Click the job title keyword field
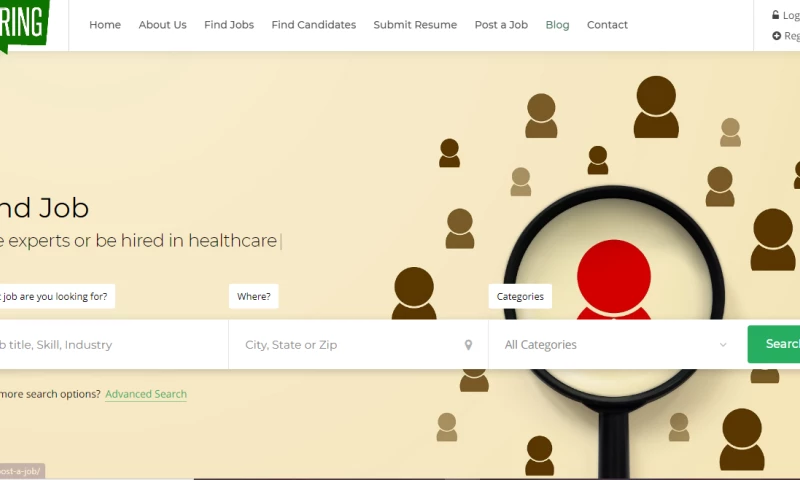800x480 pixels. point(114,345)
